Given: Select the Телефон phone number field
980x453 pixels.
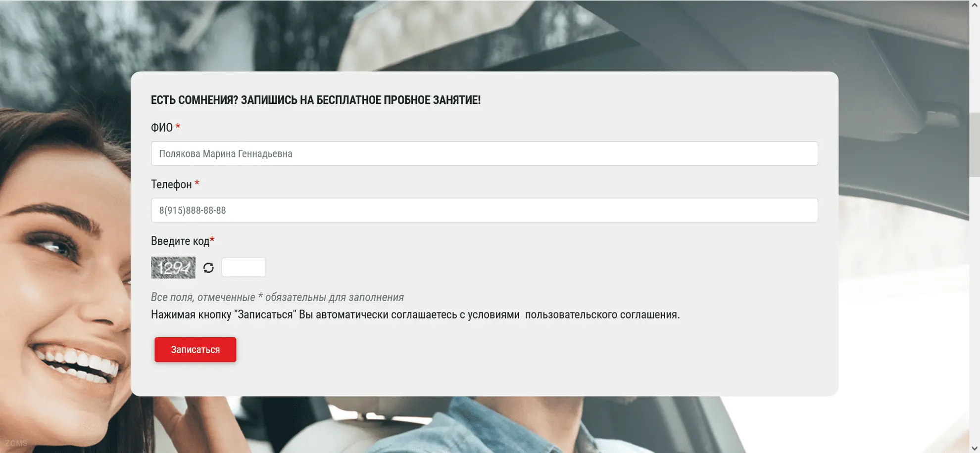Looking at the screenshot, I should (x=484, y=210).
